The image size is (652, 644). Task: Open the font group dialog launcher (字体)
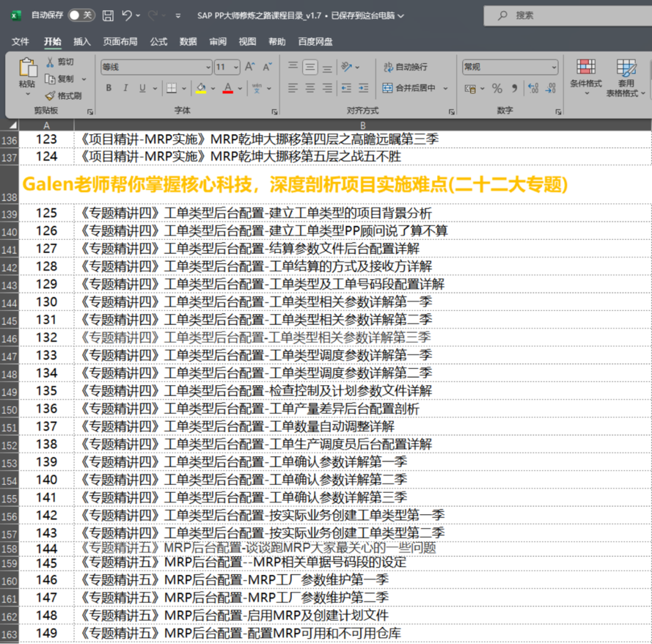click(274, 111)
